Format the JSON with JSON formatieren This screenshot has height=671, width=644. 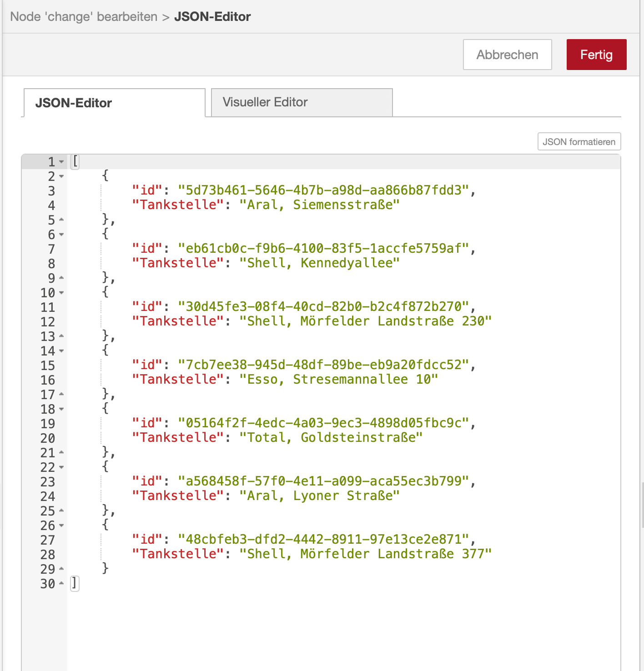pyautogui.click(x=579, y=142)
